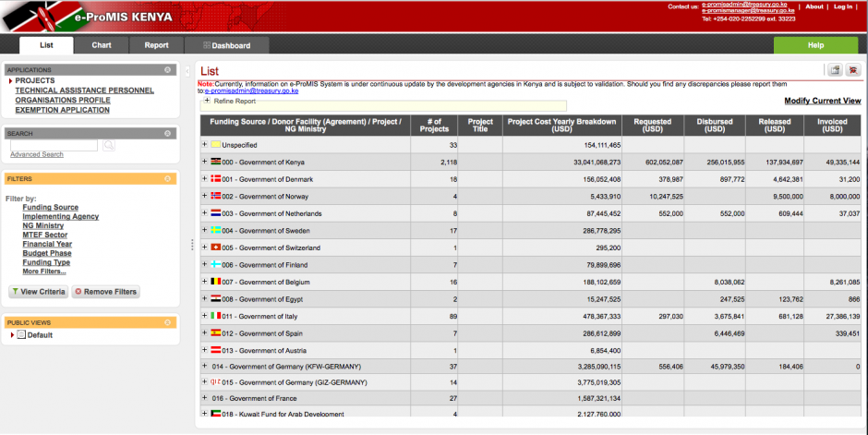Click the View Criteria button
The height and width of the screenshot is (435, 868).
[39, 292]
